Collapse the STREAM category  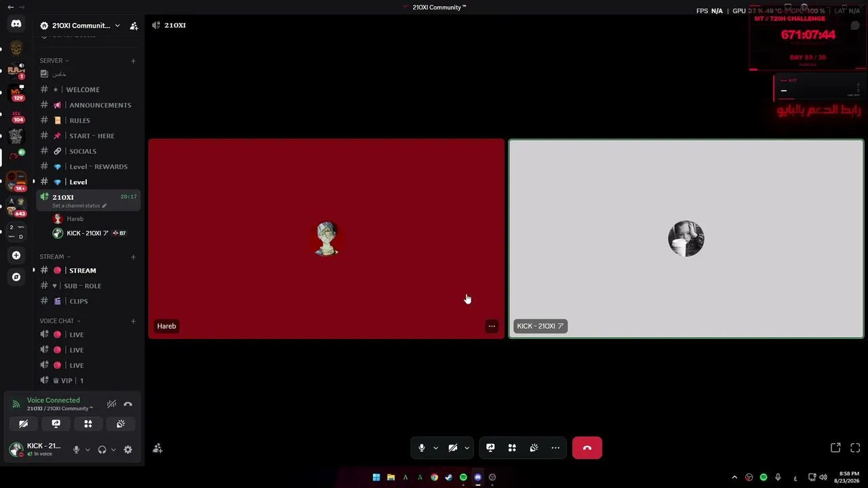coord(55,257)
